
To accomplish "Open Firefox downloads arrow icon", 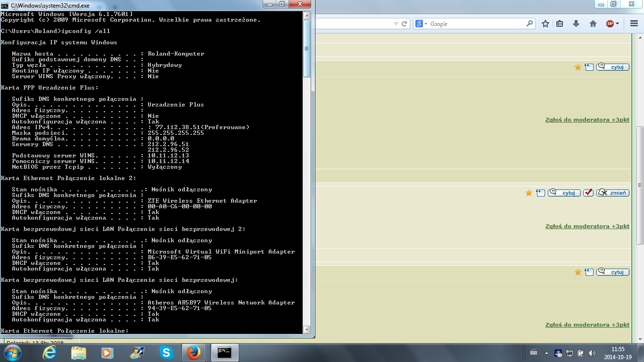I will 576,24.
